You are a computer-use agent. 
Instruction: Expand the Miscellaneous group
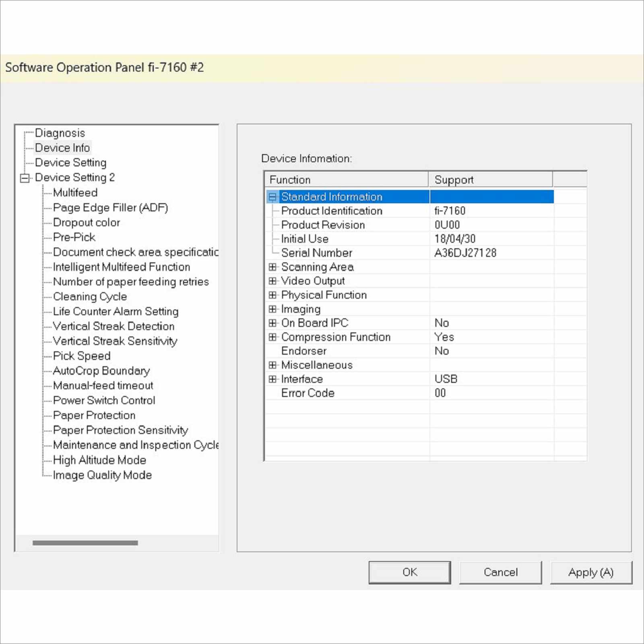[272, 365]
